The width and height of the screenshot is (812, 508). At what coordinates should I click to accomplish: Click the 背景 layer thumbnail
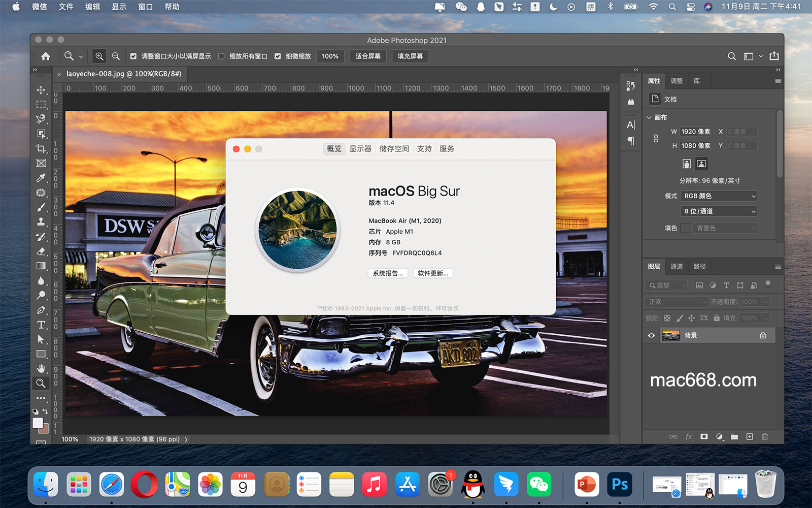pyautogui.click(x=671, y=335)
